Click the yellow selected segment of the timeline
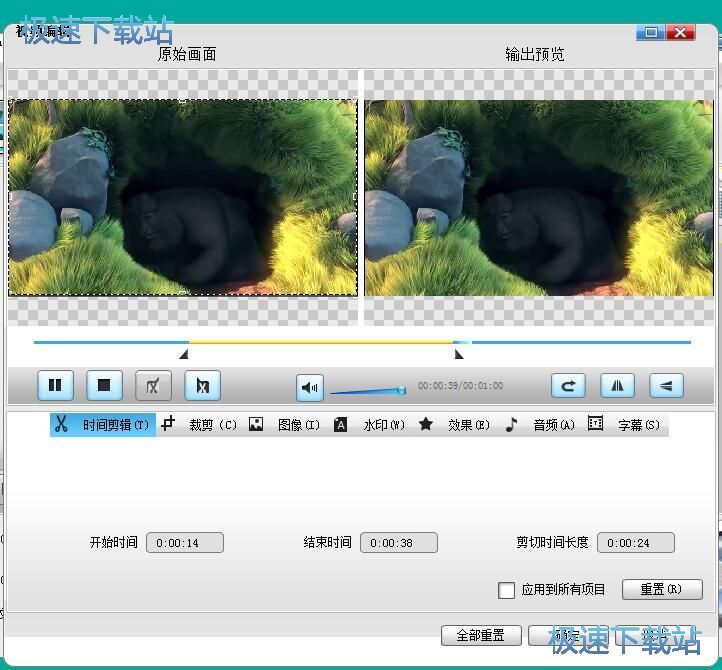 pyautogui.click(x=321, y=342)
